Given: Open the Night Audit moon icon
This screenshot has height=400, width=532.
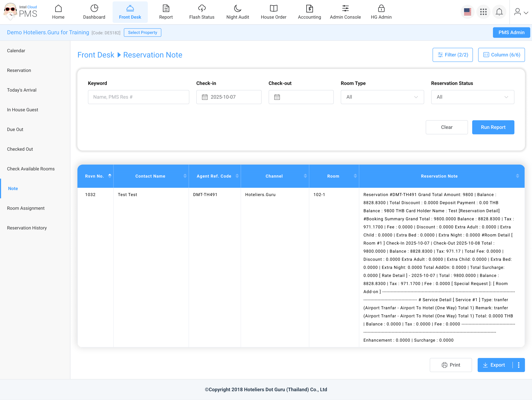Looking at the screenshot, I should pos(237,9).
